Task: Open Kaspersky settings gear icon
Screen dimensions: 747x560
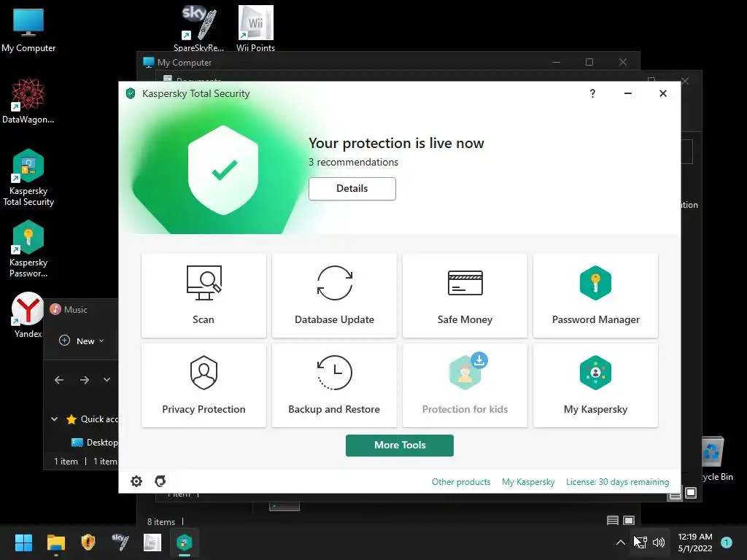Action: pos(136,481)
